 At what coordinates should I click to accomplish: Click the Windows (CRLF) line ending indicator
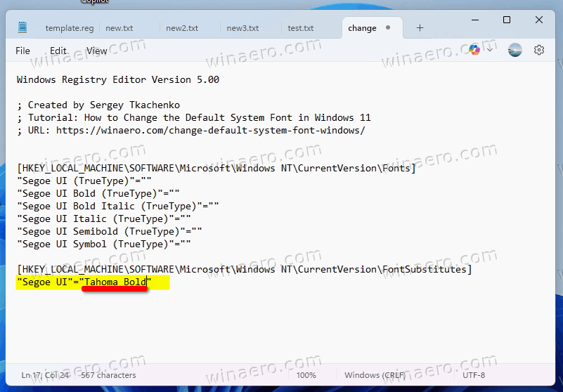coord(375,375)
